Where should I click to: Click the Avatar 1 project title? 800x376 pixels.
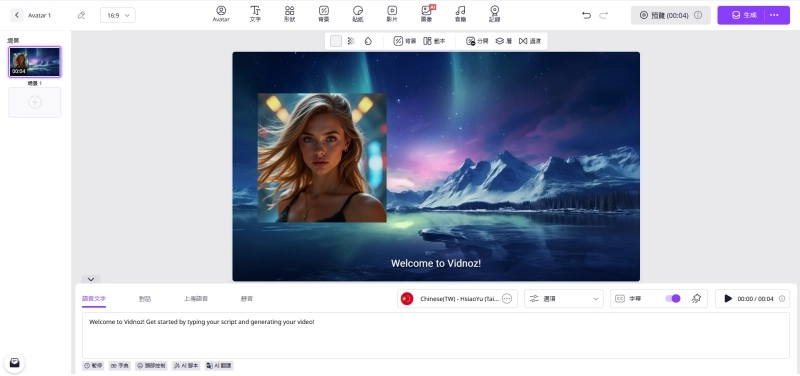(39, 15)
